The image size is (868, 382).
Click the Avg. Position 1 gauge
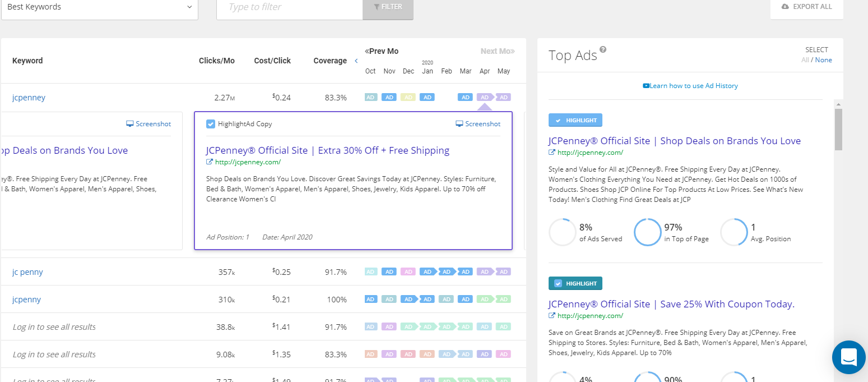pos(734,232)
